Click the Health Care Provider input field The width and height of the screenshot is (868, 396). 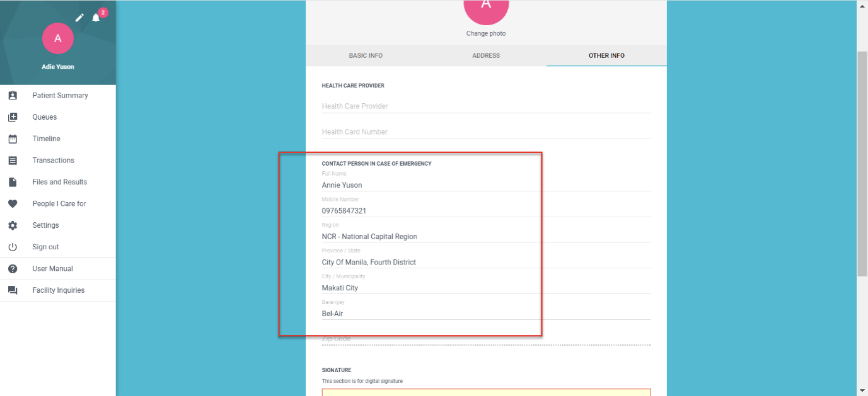tap(485, 106)
